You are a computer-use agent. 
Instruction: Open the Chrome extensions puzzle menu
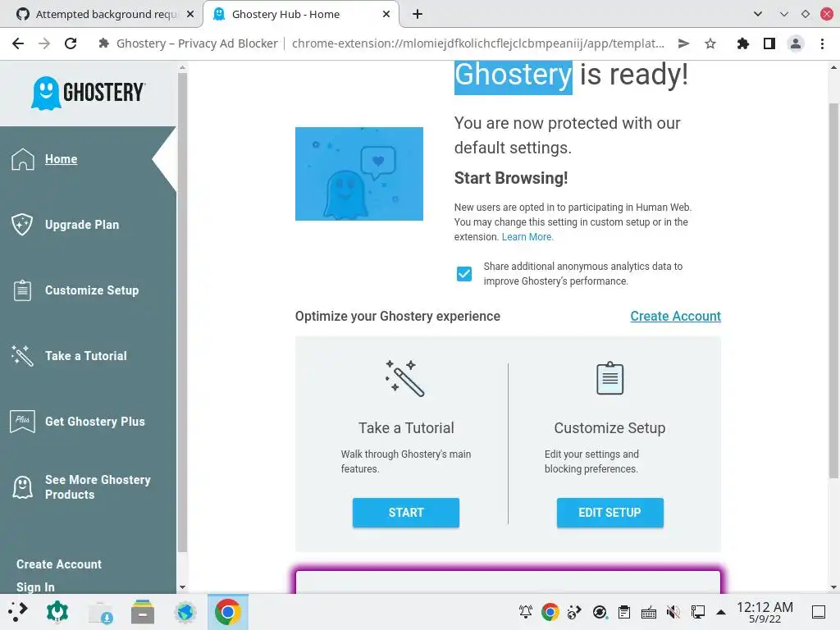tap(742, 43)
